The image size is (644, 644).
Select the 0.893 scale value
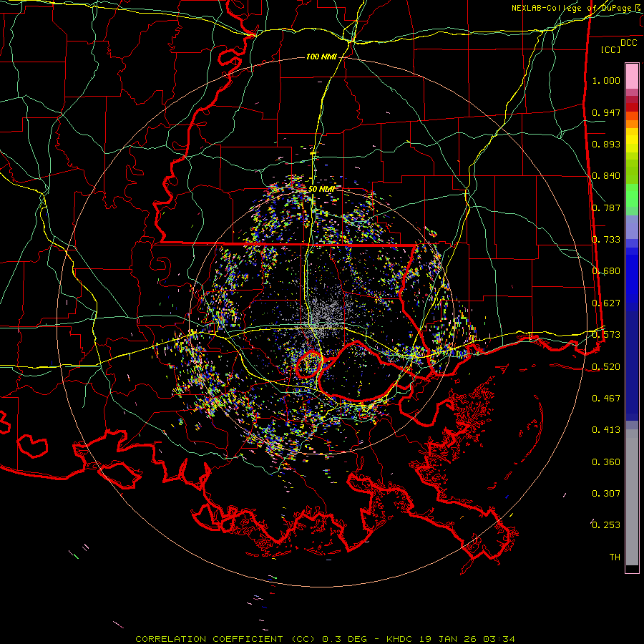coord(606,144)
